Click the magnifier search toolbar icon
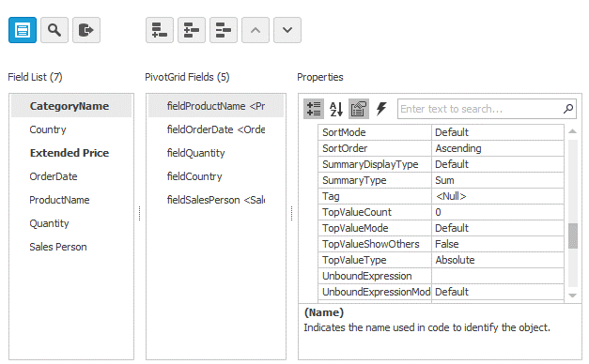The image size is (589, 364). (54, 30)
